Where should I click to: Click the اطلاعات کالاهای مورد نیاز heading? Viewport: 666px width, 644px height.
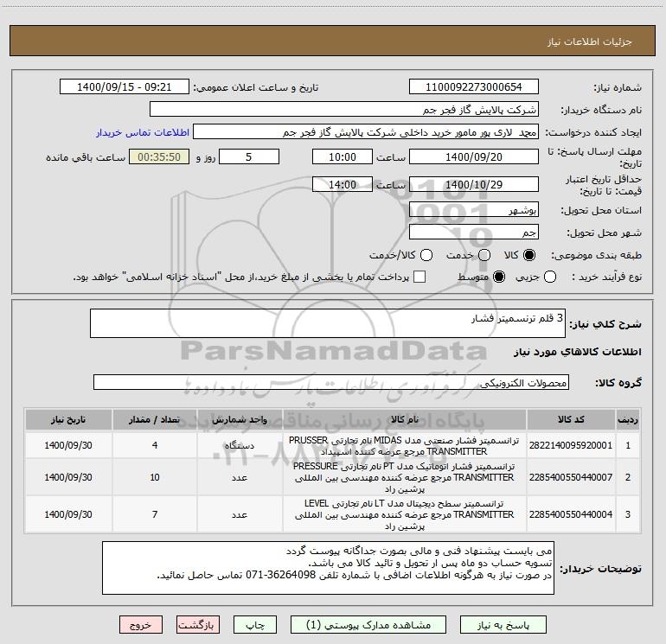(x=578, y=352)
